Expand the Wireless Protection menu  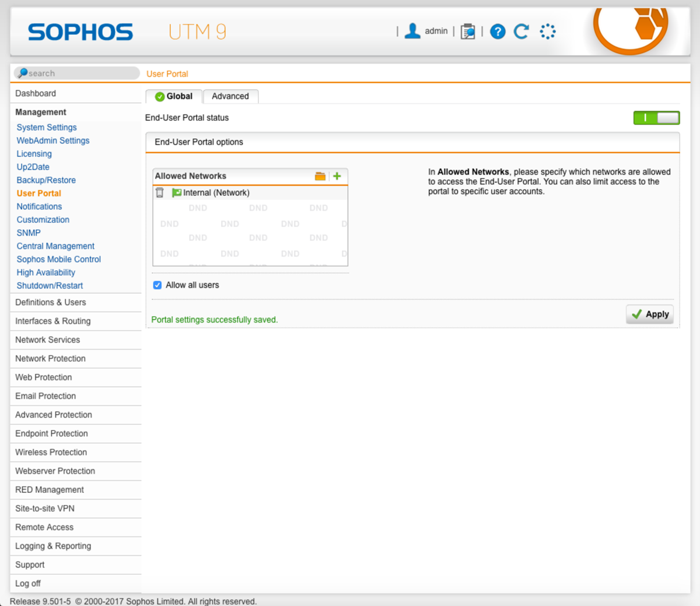76,452
